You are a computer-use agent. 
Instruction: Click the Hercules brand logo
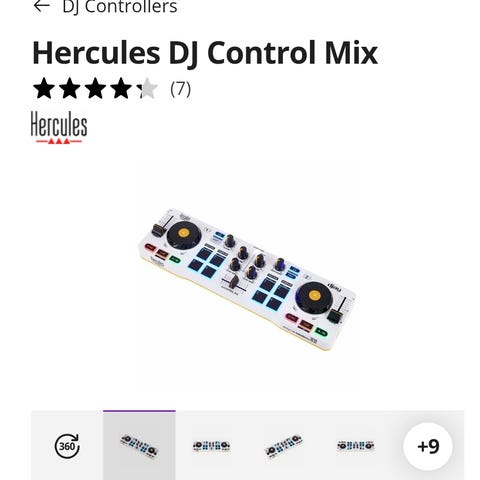[59, 127]
